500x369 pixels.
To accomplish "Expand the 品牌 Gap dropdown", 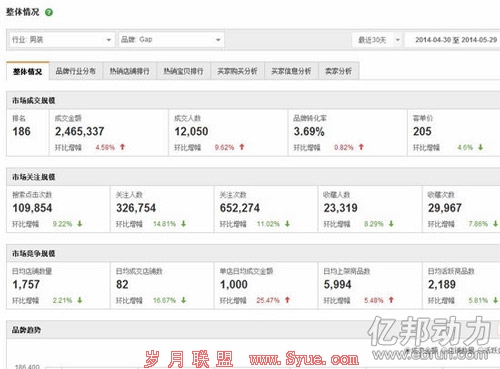I will [x=171, y=40].
